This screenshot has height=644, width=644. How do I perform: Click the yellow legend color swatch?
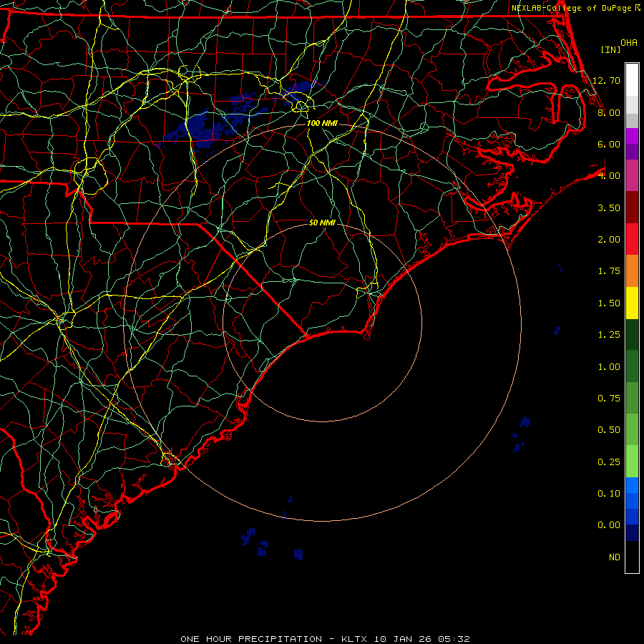pyautogui.click(x=632, y=303)
